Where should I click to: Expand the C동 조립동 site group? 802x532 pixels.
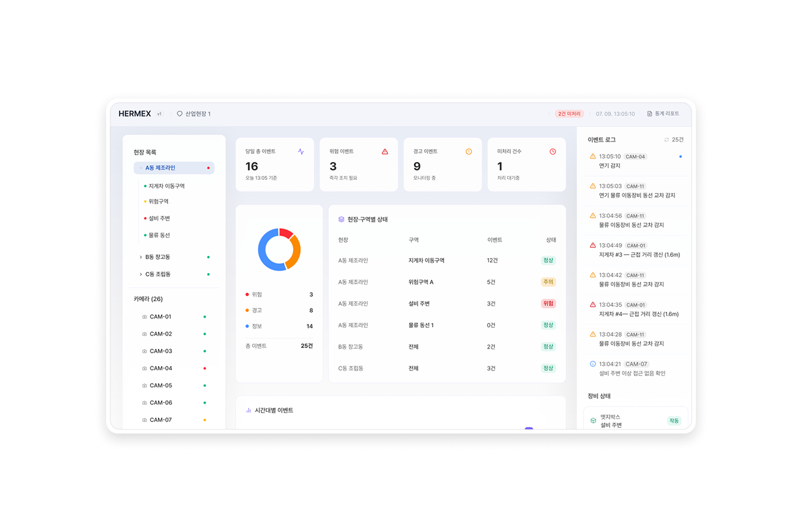pyautogui.click(x=140, y=274)
